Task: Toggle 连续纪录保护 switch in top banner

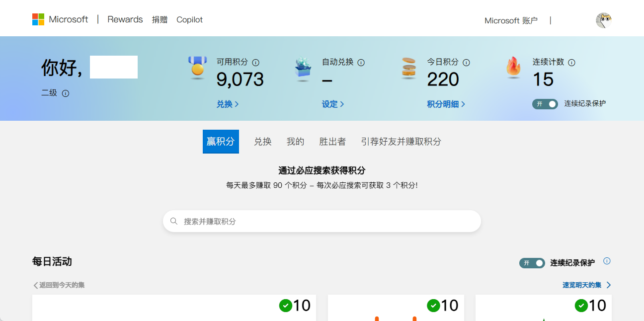Action: tap(545, 104)
